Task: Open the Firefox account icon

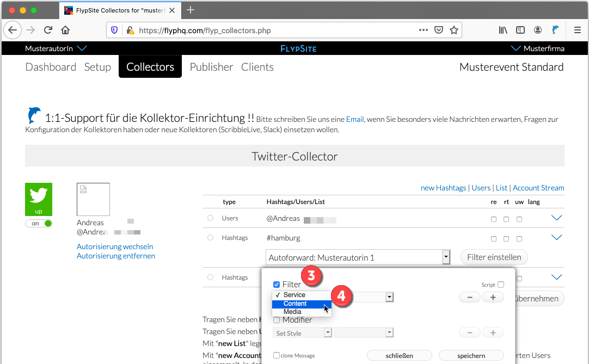Action: coord(537,30)
